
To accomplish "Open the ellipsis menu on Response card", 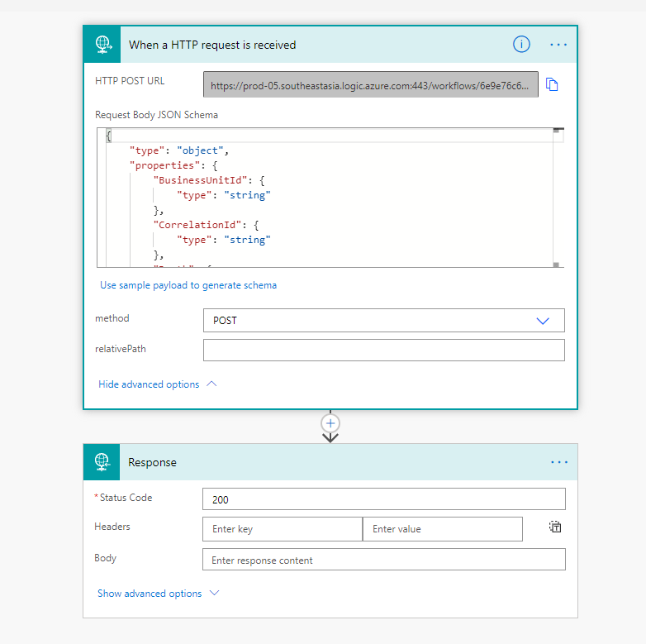I will 558,462.
